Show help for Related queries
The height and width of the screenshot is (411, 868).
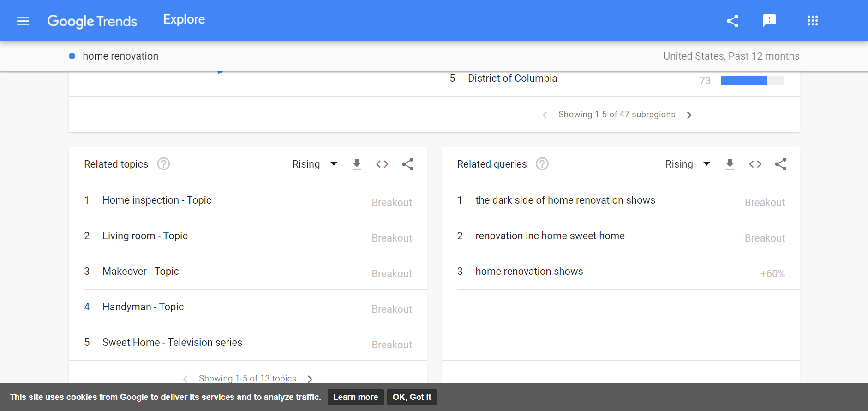click(542, 164)
